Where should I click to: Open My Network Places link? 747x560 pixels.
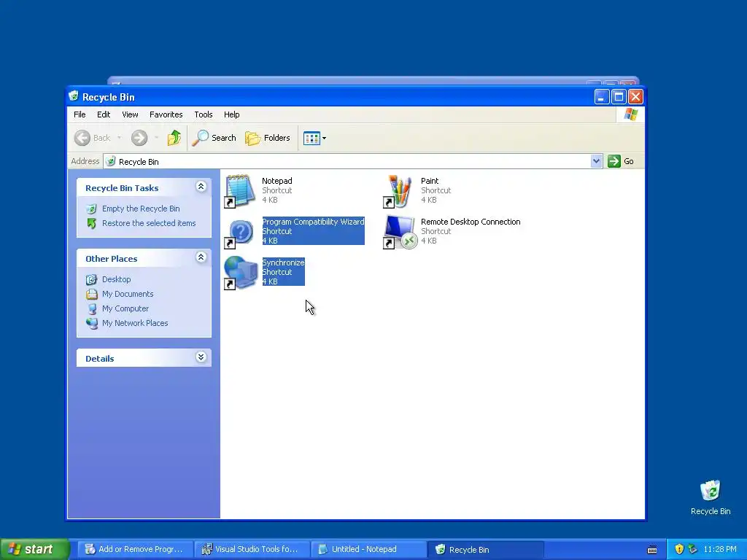coord(135,323)
